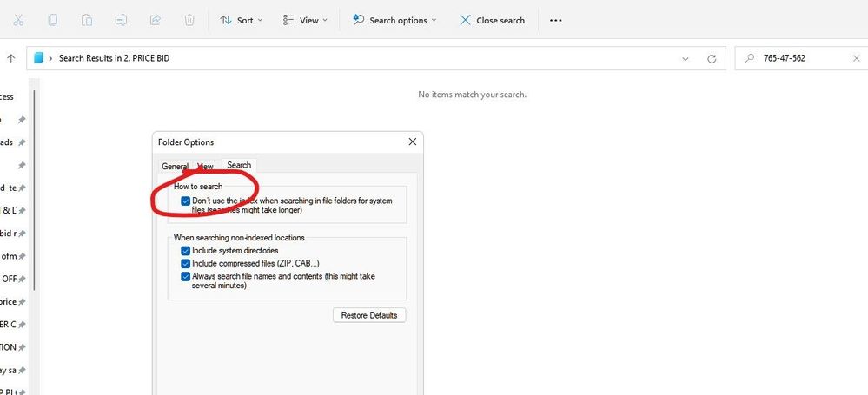Click Search Results in 2. PRICE BID path
The height and width of the screenshot is (395, 868).
click(114, 58)
